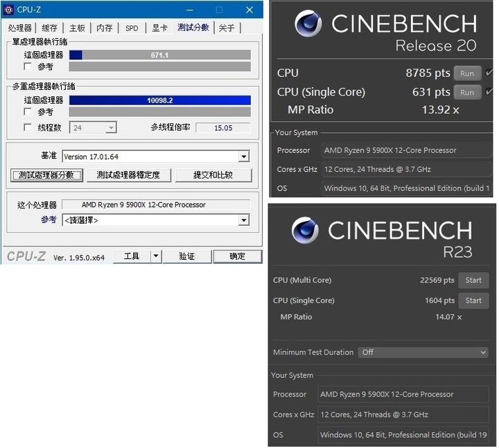
Task: Toggle the R20 CPU test checkmark
Action: pyautogui.click(x=489, y=73)
